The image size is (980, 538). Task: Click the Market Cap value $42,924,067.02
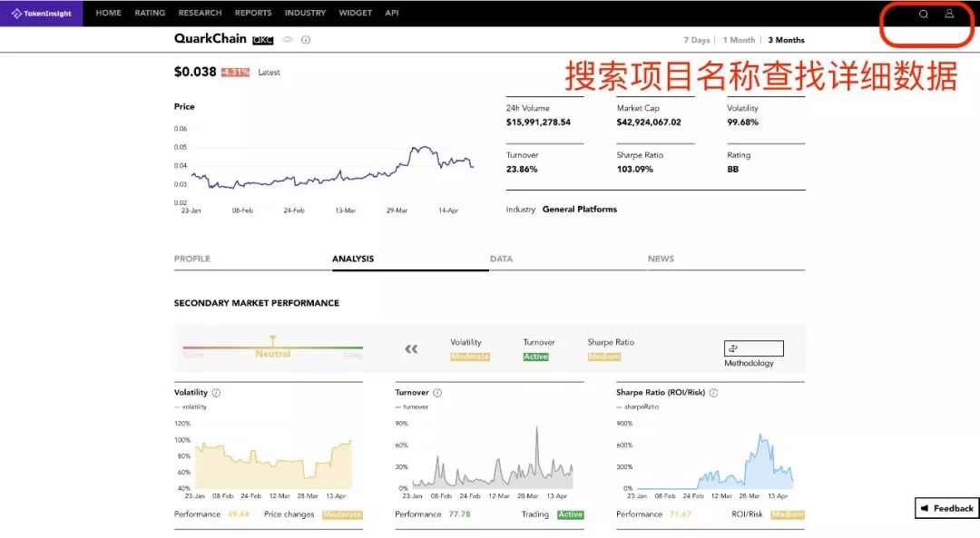649,122
